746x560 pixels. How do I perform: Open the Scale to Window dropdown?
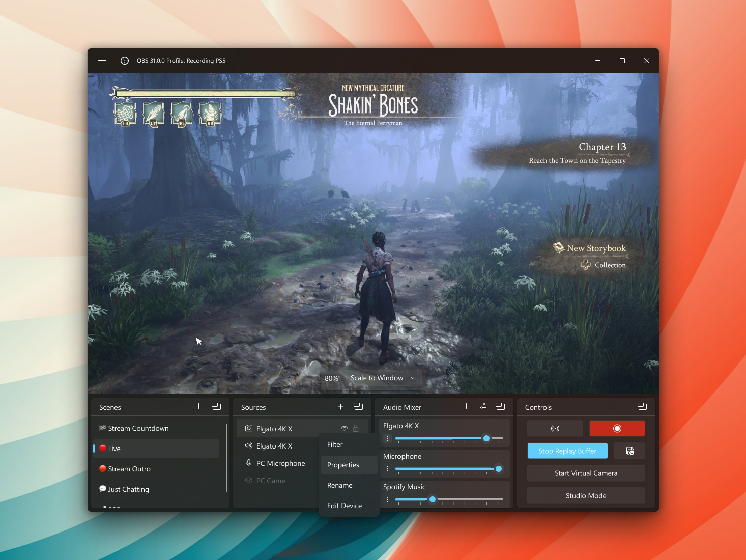point(382,378)
